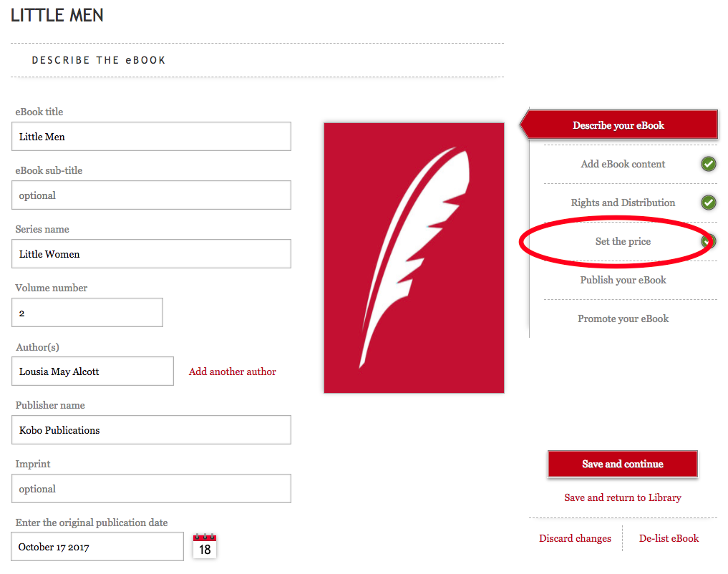
Task: Click the feather quill eBook cover image
Action: click(414, 258)
